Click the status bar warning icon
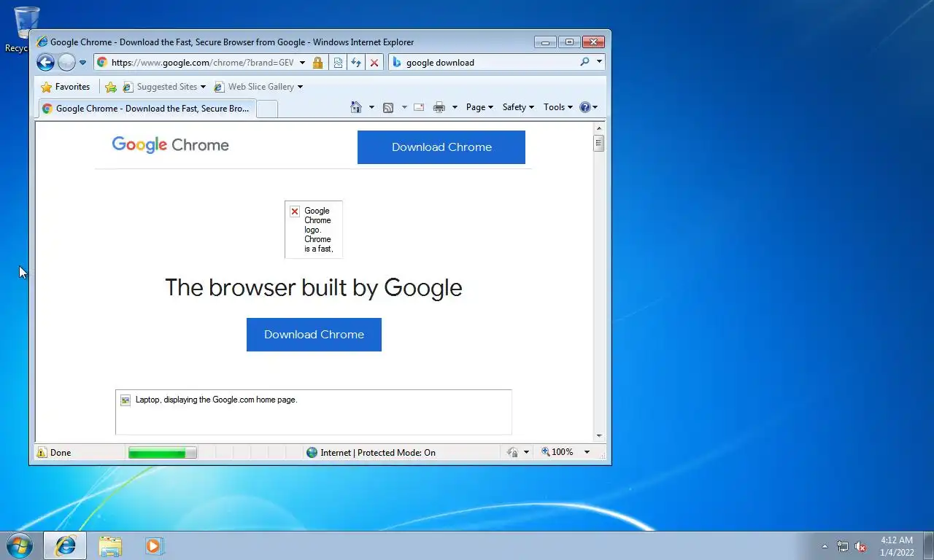 42,453
